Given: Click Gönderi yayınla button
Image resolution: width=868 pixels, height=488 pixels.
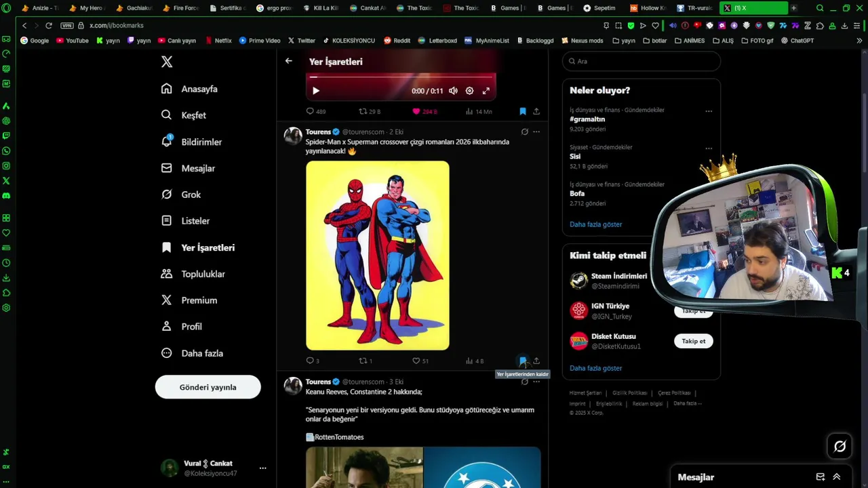Looking at the screenshot, I should click(x=208, y=387).
